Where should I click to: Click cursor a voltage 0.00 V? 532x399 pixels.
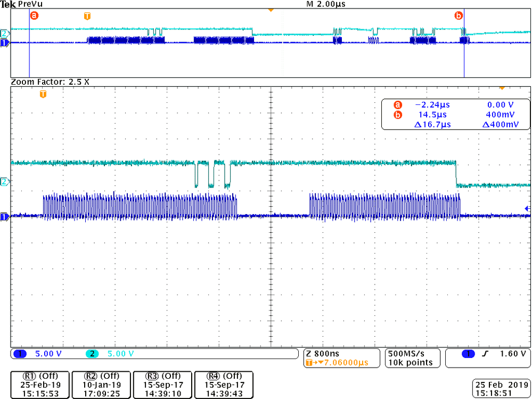point(501,105)
